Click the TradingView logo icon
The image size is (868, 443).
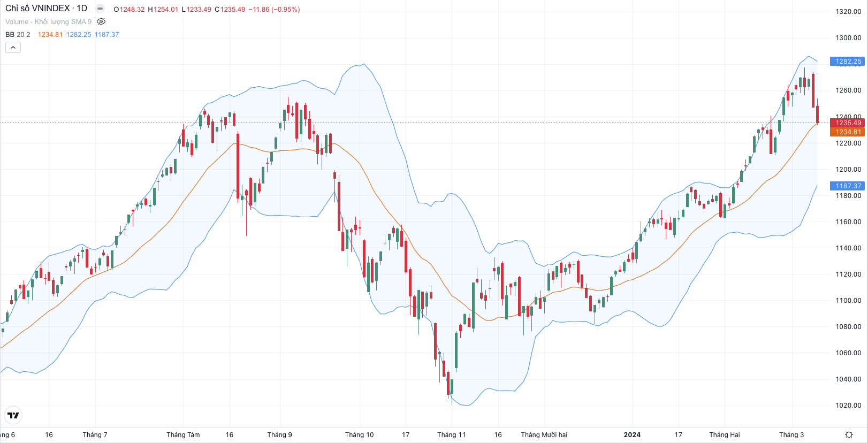point(13,415)
